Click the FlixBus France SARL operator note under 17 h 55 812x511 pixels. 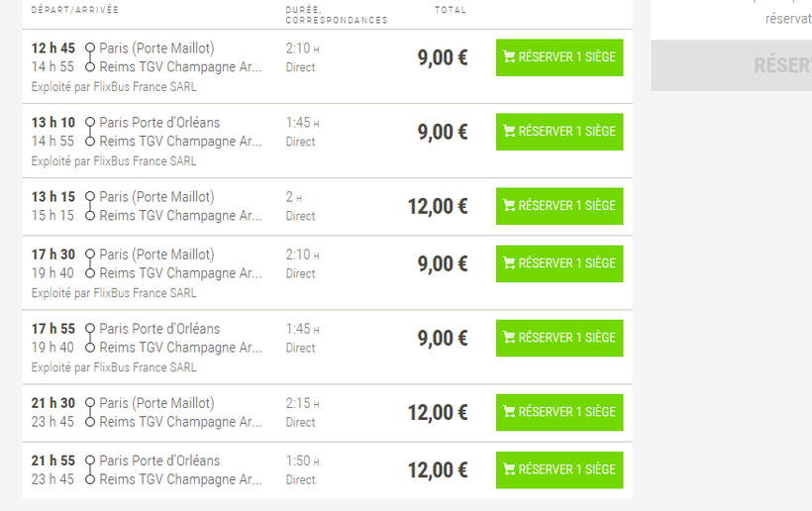(x=114, y=367)
